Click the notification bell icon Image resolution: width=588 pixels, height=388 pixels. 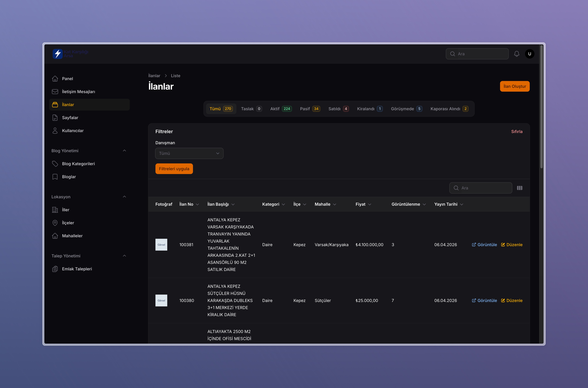click(x=516, y=54)
